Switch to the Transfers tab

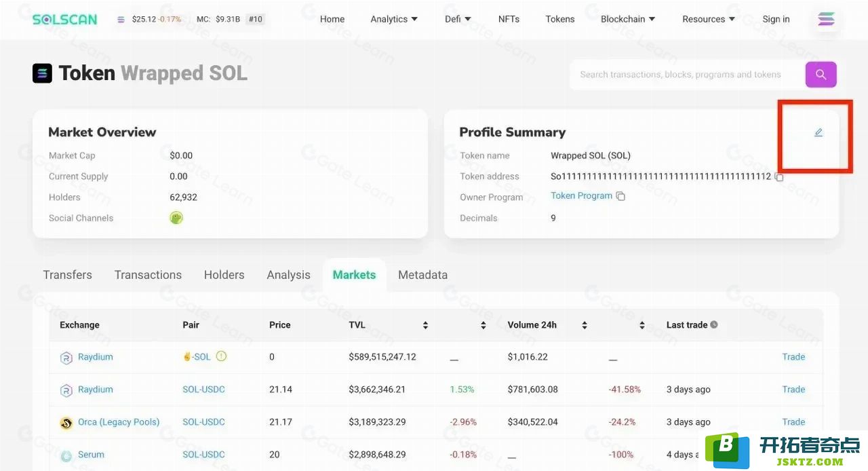67,275
